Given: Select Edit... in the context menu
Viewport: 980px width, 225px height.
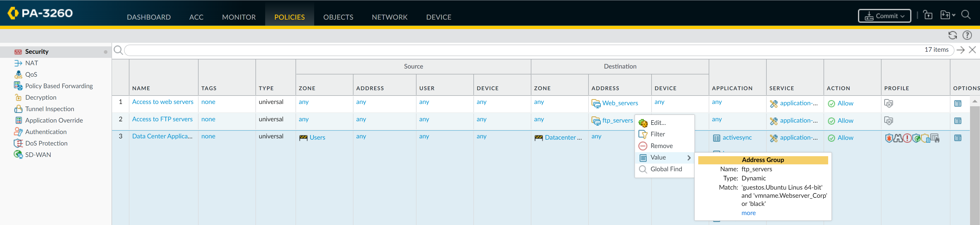Looking at the screenshot, I should pyautogui.click(x=658, y=123).
